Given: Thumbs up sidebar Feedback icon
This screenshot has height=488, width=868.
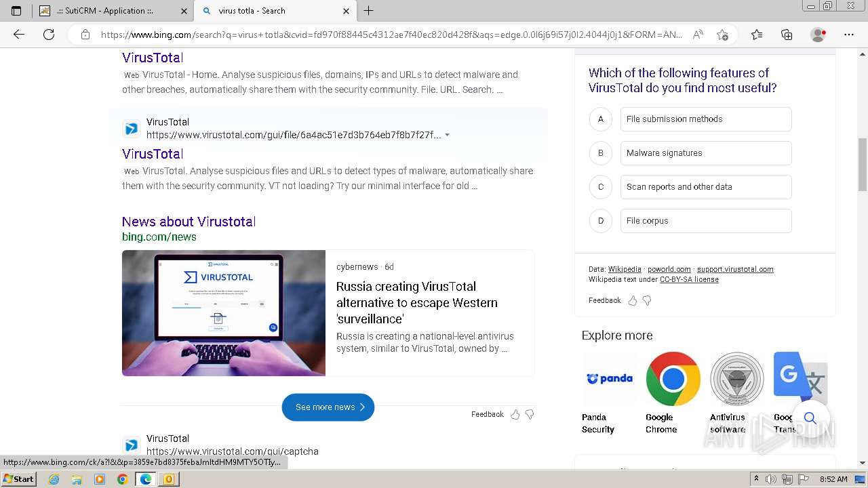Looking at the screenshot, I should coord(633,300).
